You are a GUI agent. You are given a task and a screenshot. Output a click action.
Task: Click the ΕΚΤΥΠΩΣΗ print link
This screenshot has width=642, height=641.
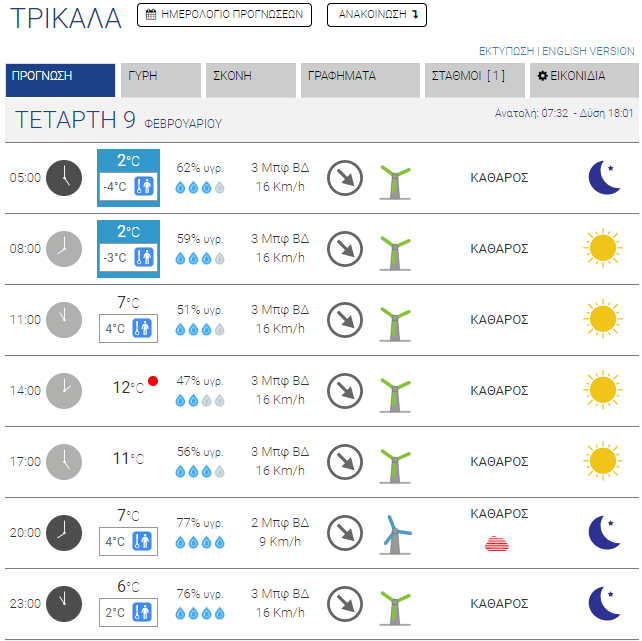(507, 51)
